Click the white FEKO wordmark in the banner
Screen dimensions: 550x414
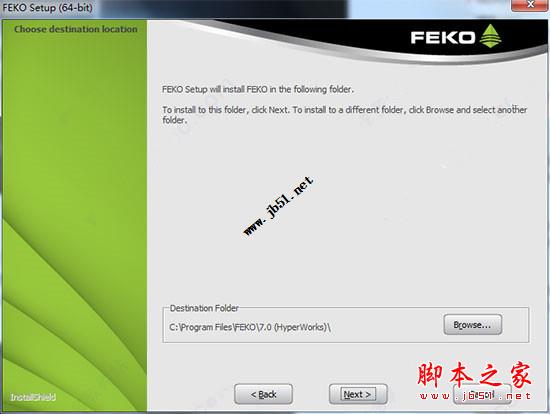(x=443, y=38)
